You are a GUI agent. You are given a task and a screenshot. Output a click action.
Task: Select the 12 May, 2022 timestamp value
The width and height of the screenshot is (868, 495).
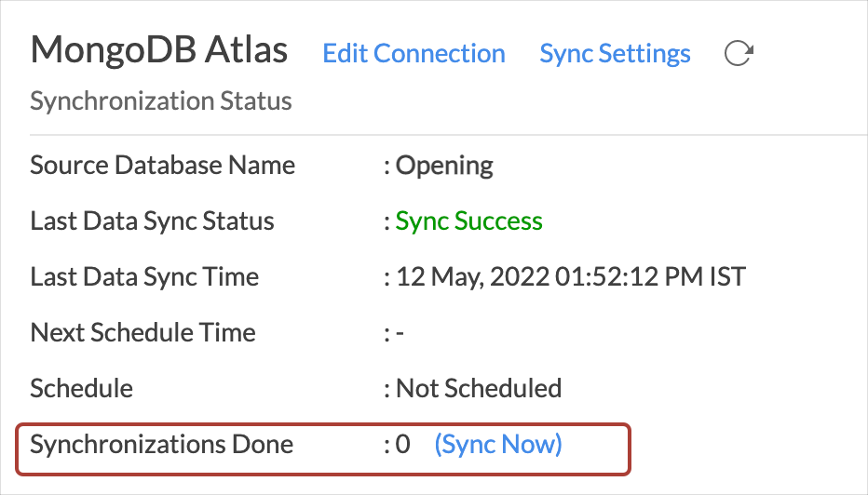(x=571, y=277)
